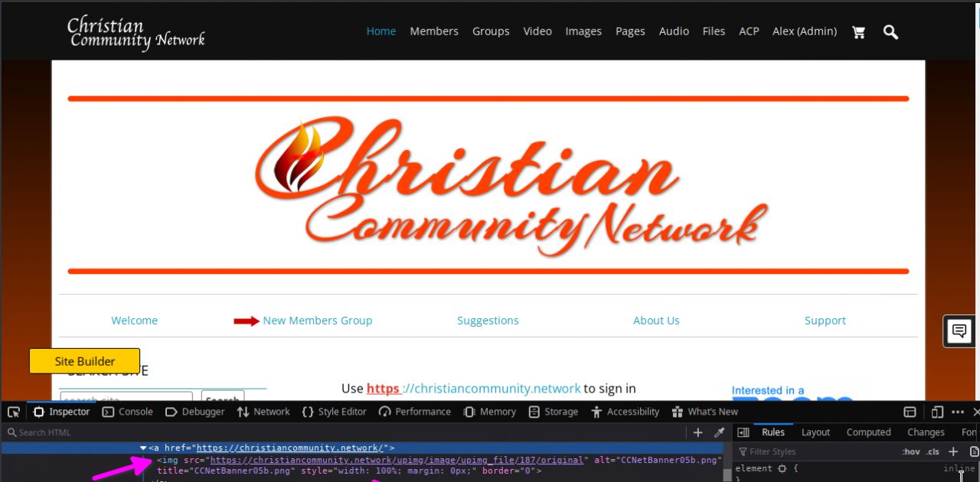This screenshot has width=980, height=482.
Task: Toggle the three-pane inspector layout
Action: point(743,432)
